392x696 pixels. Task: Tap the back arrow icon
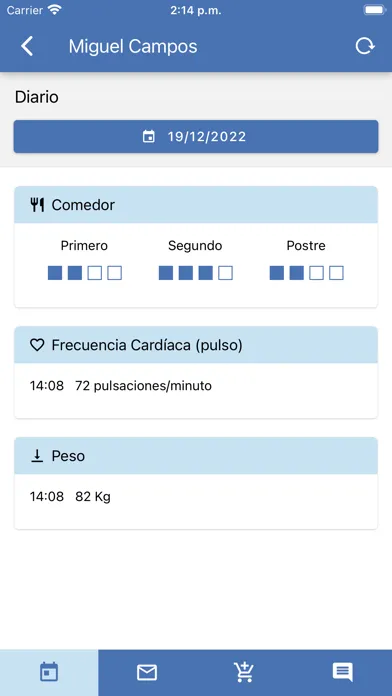(27, 46)
